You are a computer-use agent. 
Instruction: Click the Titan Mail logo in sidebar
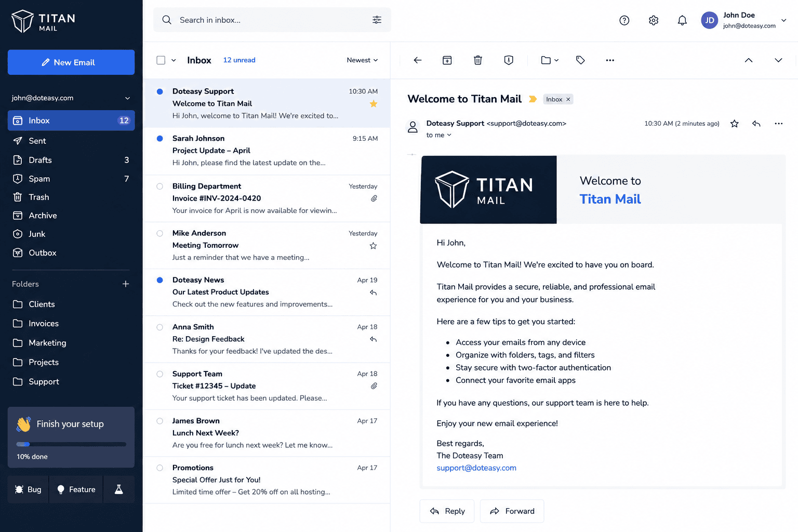pyautogui.click(x=44, y=21)
